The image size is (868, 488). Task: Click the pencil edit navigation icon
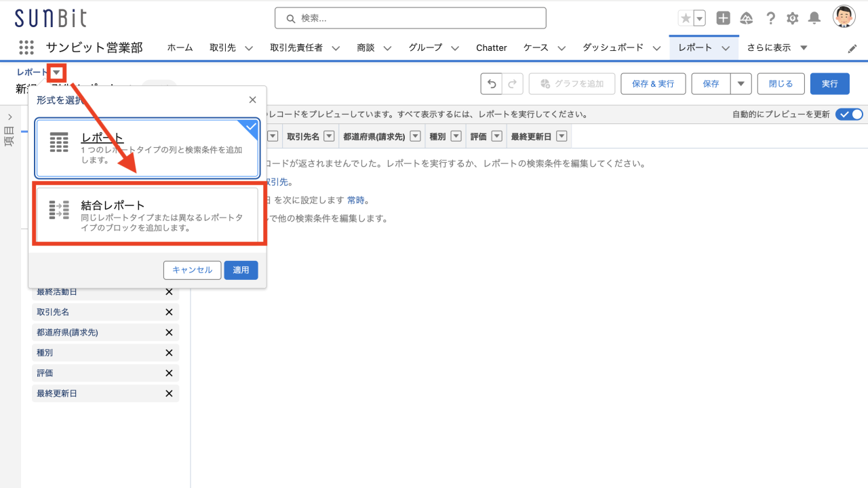(852, 48)
